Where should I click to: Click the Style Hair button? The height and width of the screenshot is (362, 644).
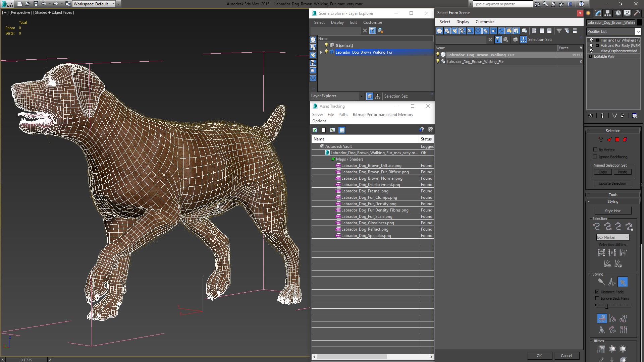[612, 211]
